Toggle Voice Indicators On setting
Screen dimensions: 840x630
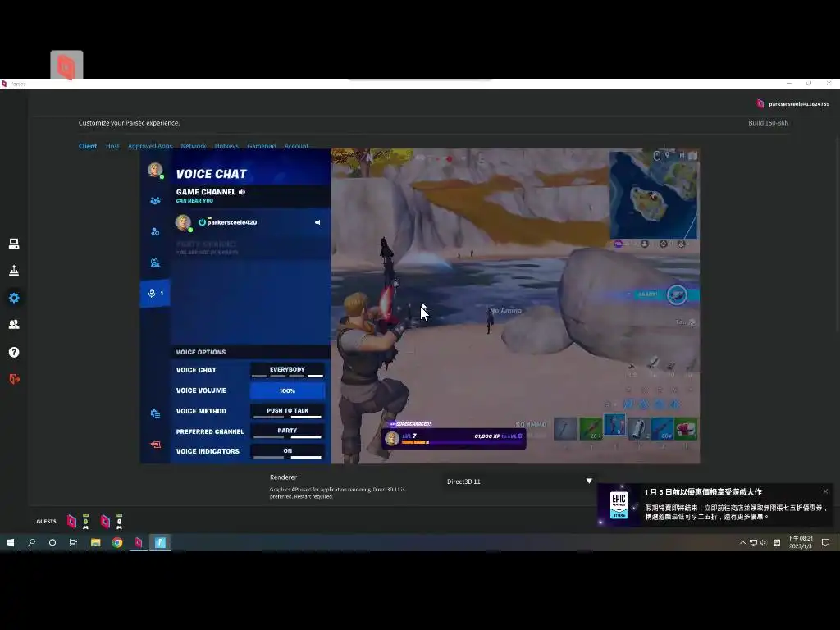287,452
